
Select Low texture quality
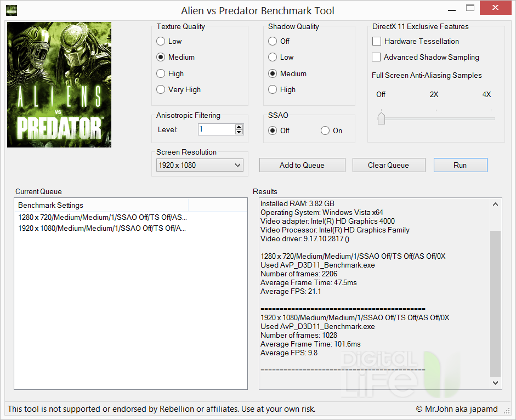169,41
